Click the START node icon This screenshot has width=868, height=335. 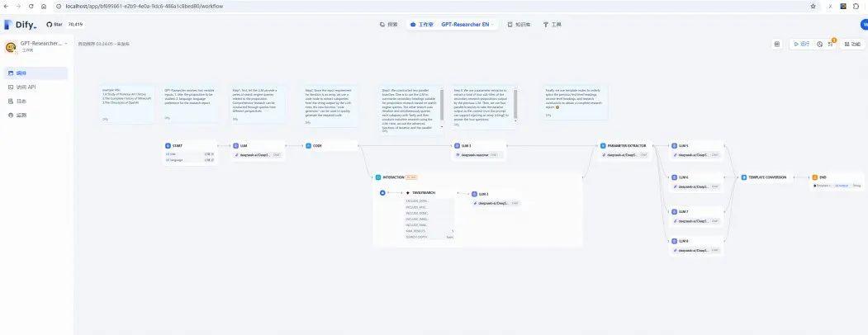click(168, 146)
